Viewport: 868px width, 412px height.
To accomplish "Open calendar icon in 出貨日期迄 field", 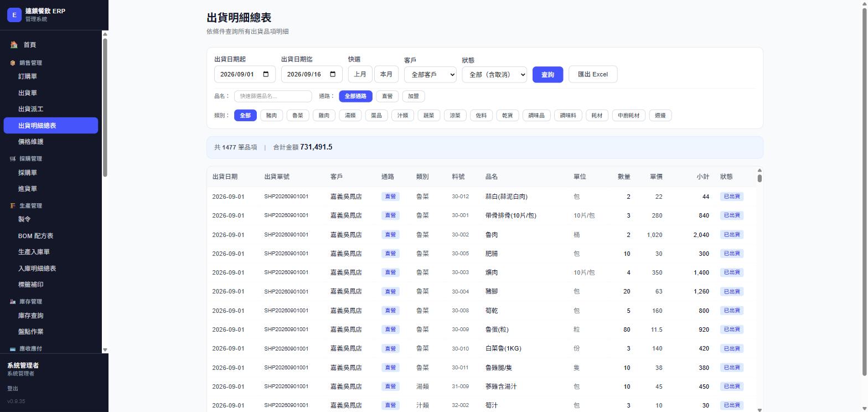I will 333,74.
